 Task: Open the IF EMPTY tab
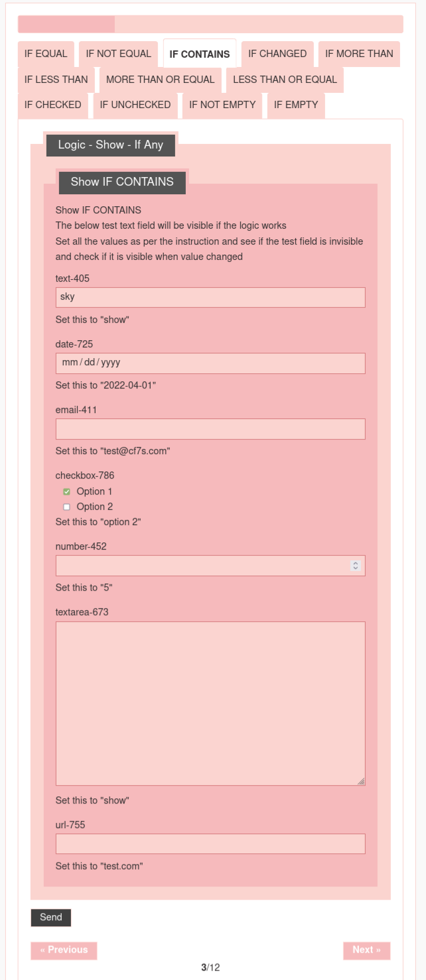[296, 105]
